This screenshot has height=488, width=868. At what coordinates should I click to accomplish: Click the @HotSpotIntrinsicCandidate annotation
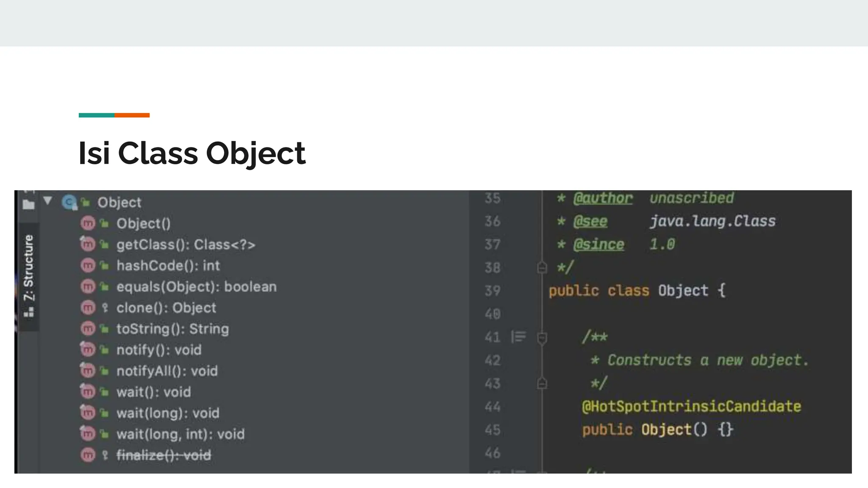point(691,407)
